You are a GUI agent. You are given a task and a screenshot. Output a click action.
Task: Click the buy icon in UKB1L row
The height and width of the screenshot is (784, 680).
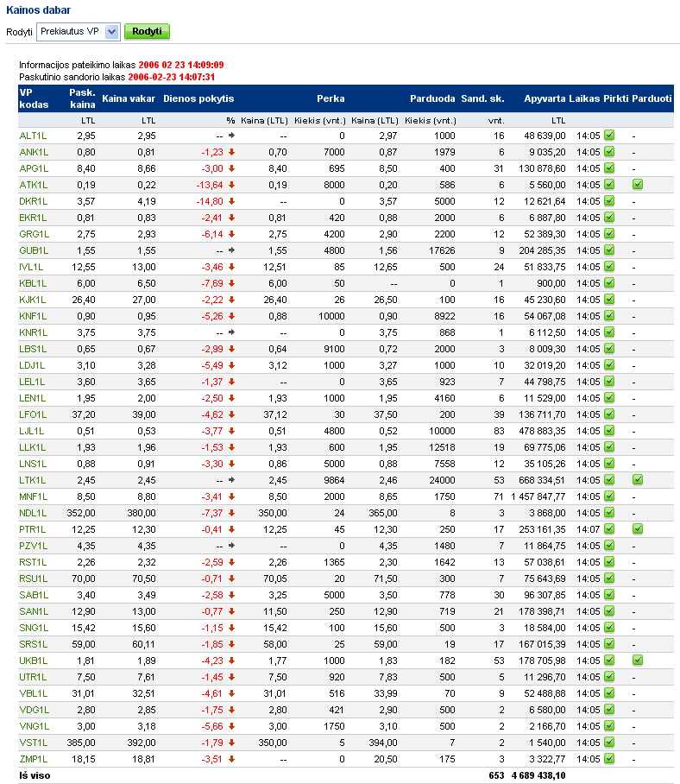[609, 660]
